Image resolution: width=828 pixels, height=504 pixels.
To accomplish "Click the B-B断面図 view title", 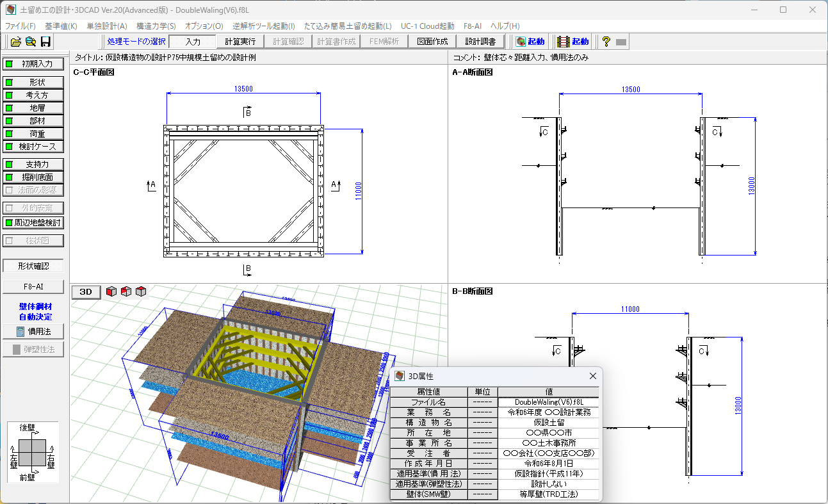I will tap(473, 291).
